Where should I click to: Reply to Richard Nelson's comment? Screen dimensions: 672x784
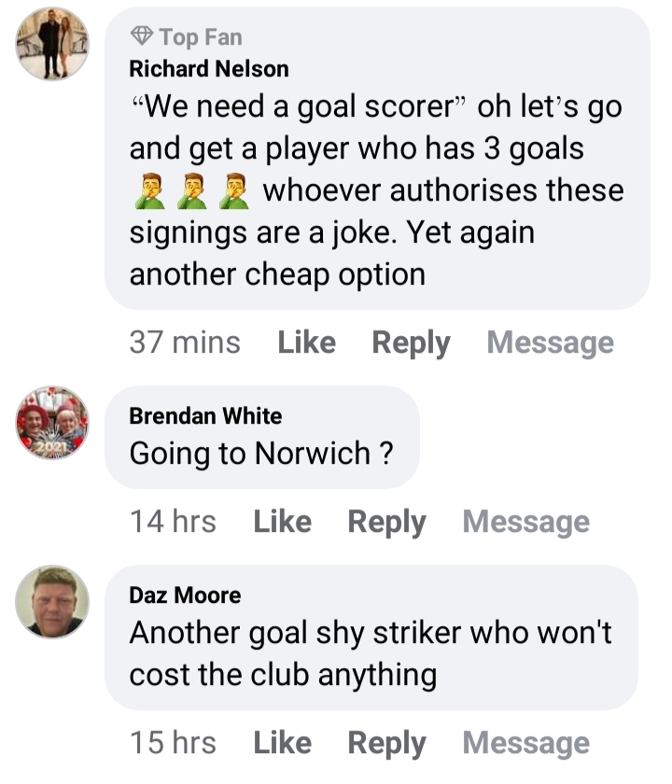[x=411, y=343]
